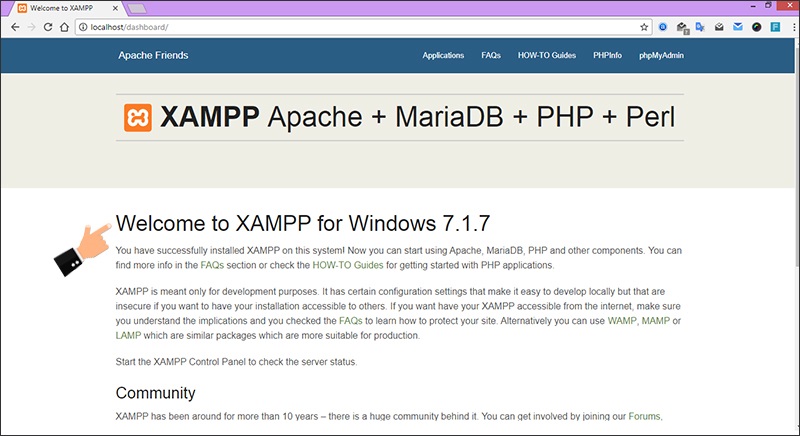Click the 'Community' heading
800x436 pixels.
[155, 393]
